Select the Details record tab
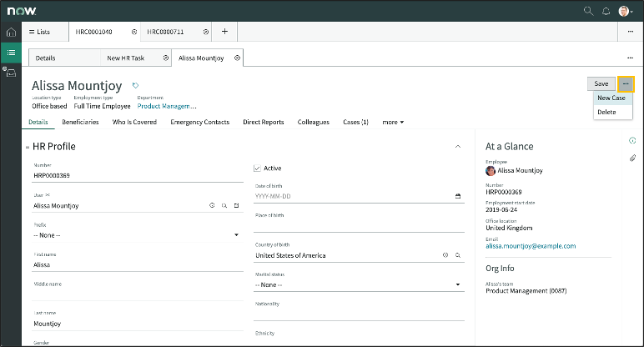This screenshot has height=347, width=644. point(38,122)
